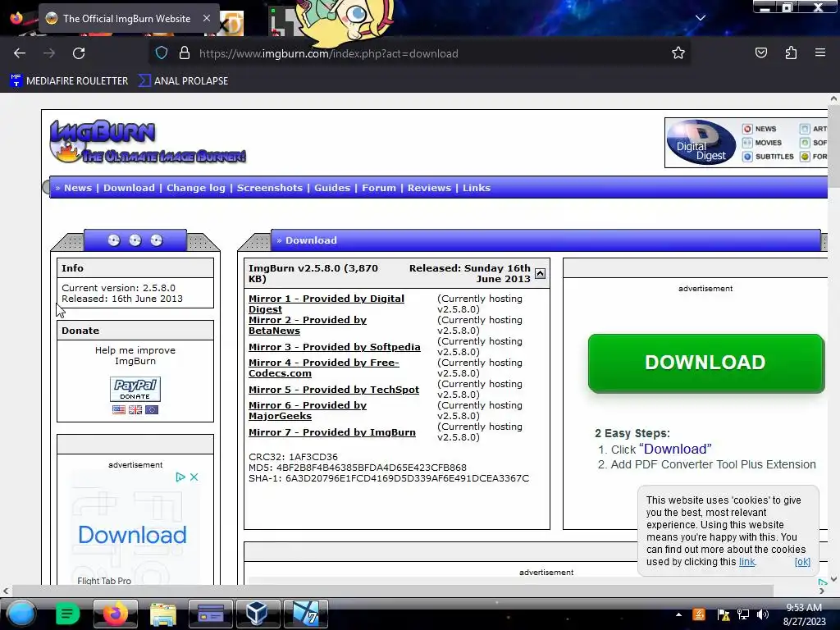Screen dimensions: 840x630
Task: Open the Download menu item
Action: pyautogui.click(x=129, y=188)
